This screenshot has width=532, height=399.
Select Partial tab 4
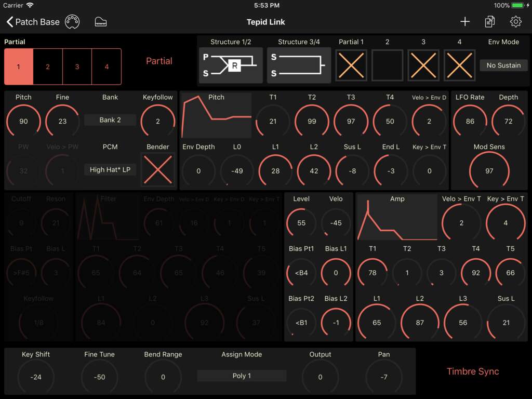[x=107, y=66]
